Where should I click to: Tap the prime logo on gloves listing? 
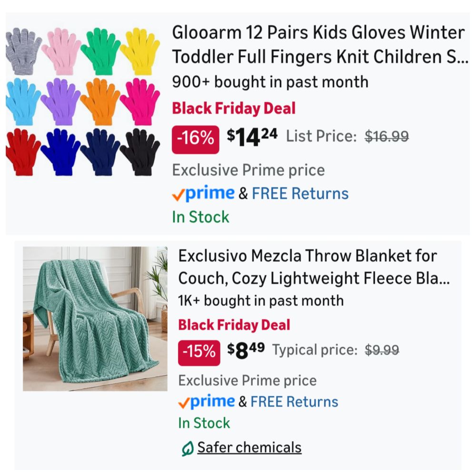203,193
